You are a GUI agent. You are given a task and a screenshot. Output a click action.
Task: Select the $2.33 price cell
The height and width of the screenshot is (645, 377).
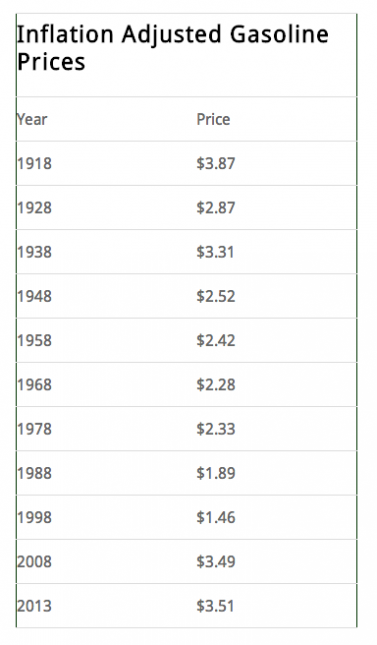[216, 429]
